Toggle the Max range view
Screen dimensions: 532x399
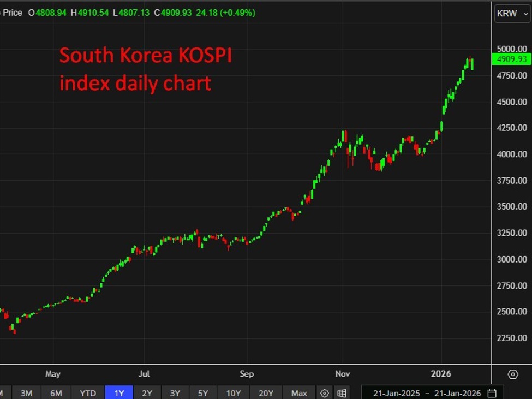299,392
